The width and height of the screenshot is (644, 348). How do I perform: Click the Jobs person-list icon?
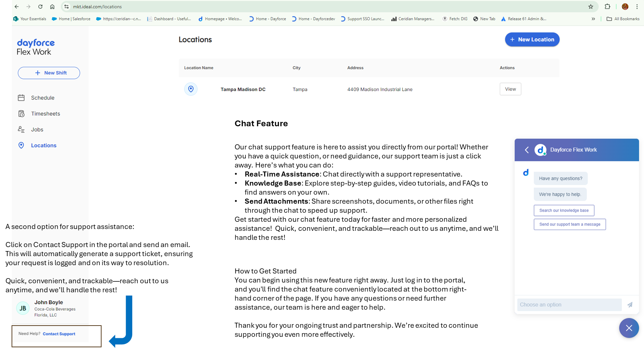21,130
